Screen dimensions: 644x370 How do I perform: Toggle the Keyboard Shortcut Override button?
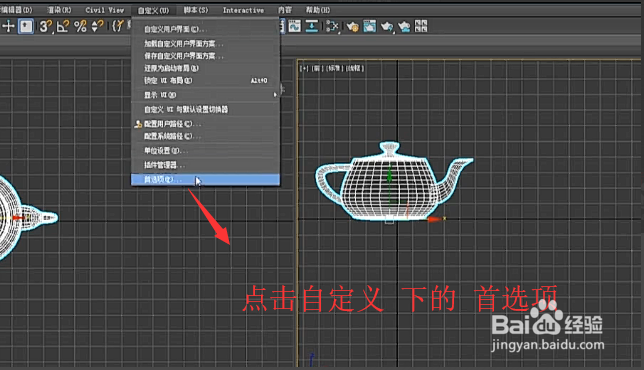[26, 26]
